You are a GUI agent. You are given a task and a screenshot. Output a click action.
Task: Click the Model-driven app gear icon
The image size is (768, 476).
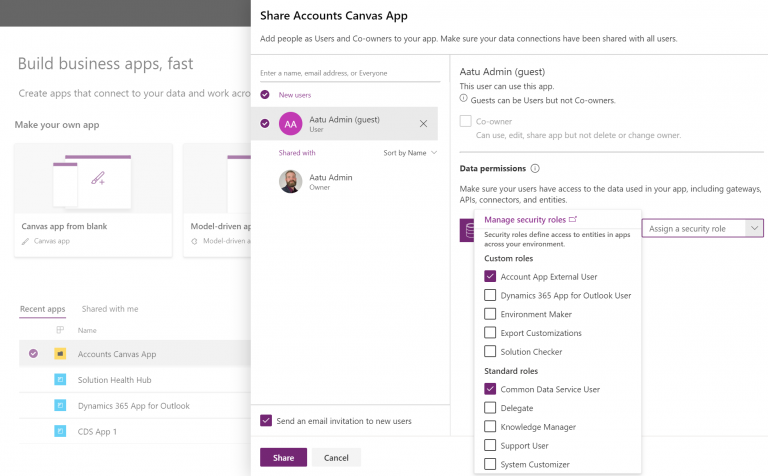(x=194, y=241)
